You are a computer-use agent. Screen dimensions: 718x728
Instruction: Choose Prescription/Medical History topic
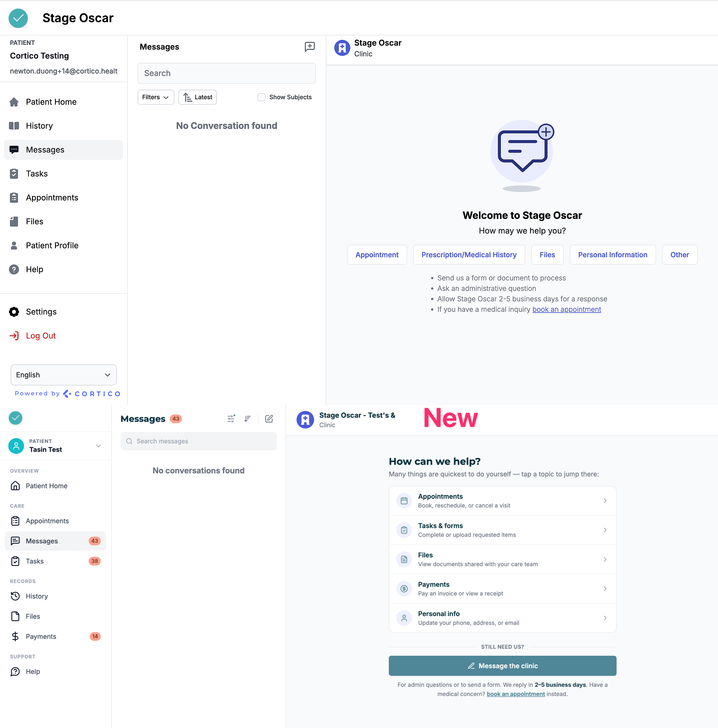[x=469, y=255]
